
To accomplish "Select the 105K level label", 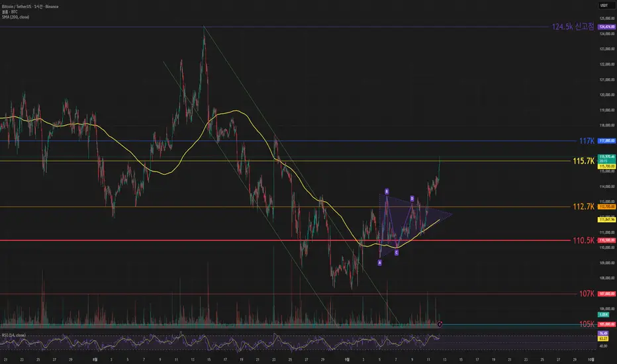I will pyautogui.click(x=587, y=324).
